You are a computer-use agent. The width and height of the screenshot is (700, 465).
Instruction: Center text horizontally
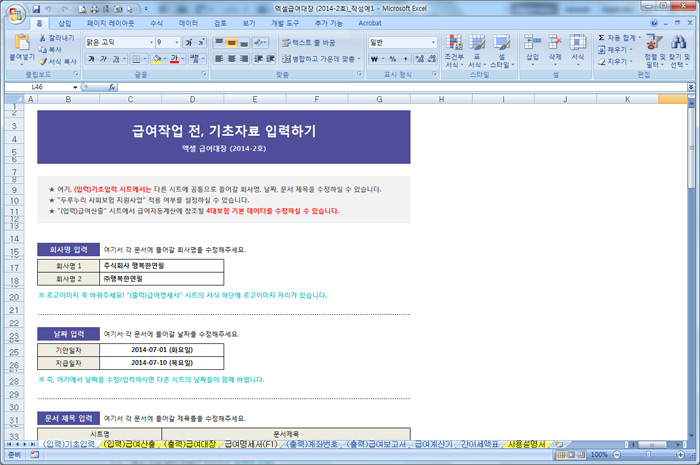coord(231,59)
